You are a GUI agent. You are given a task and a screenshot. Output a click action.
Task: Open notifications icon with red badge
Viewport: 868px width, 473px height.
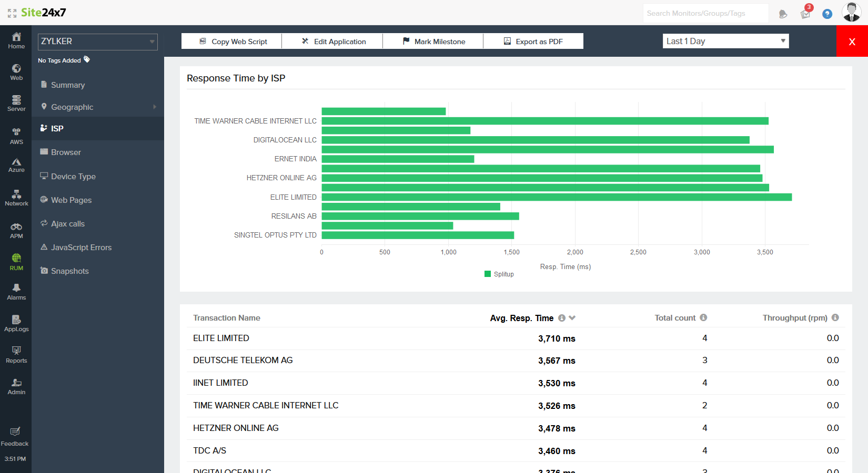[x=805, y=14]
